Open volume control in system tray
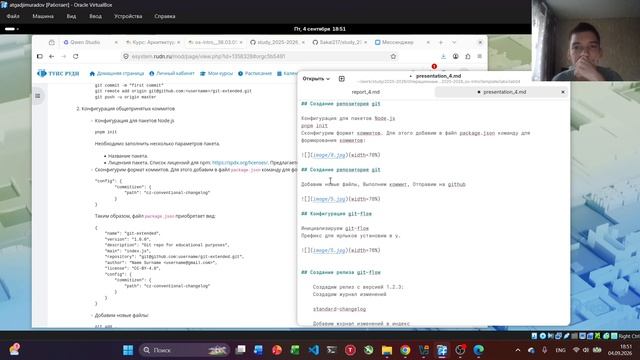 pos(586,350)
